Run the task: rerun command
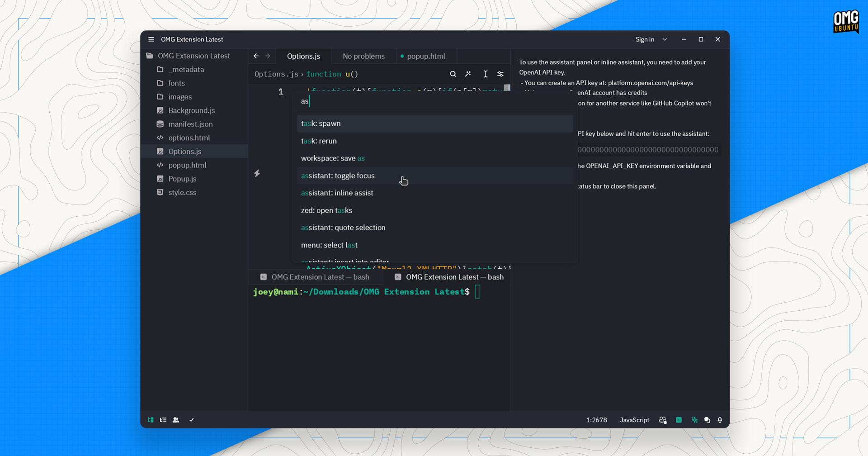 (435, 141)
